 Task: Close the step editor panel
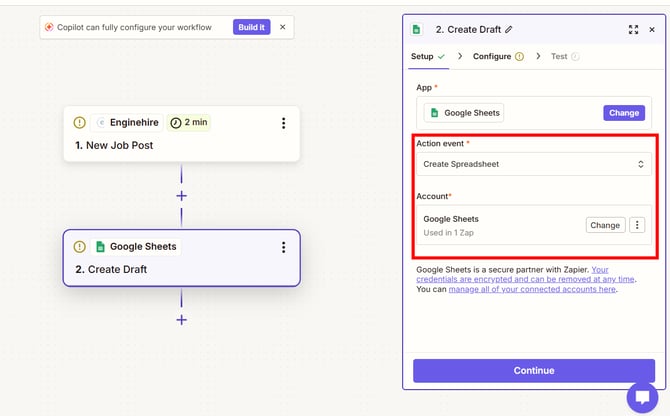(652, 29)
